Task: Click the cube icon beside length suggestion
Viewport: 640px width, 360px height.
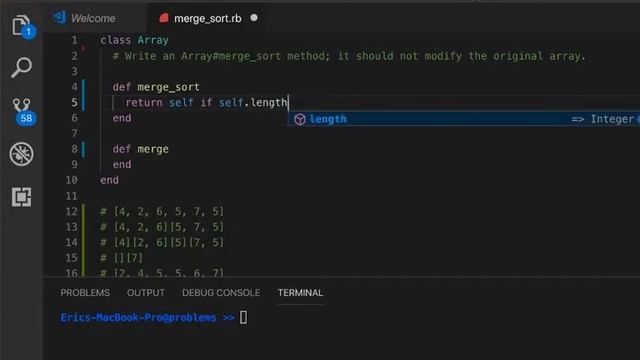Action: (300, 119)
